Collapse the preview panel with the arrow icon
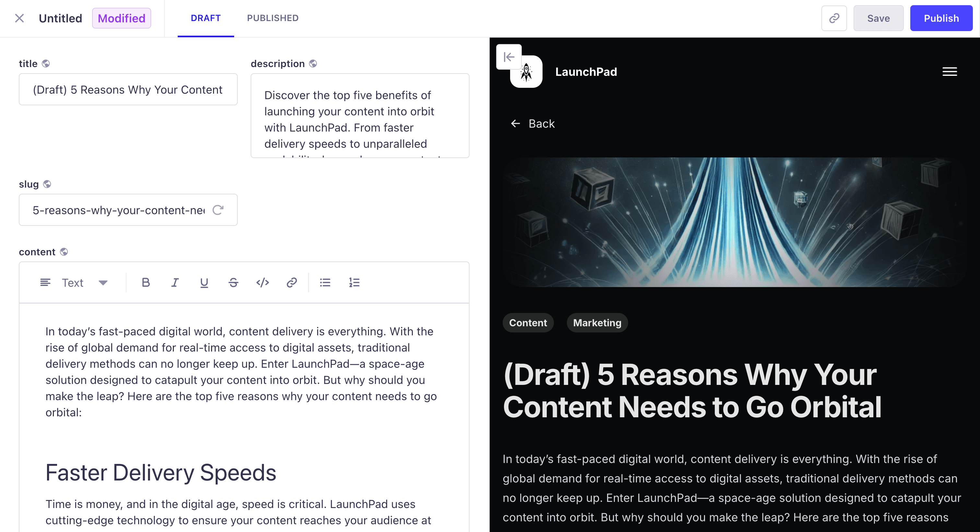This screenshot has height=532, width=980. [x=508, y=57]
